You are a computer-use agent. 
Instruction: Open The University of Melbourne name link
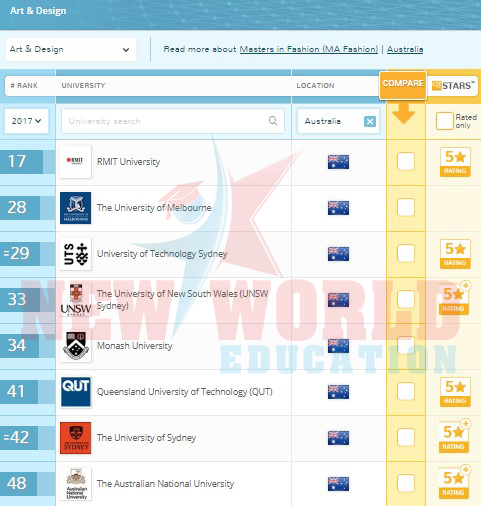(x=154, y=208)
